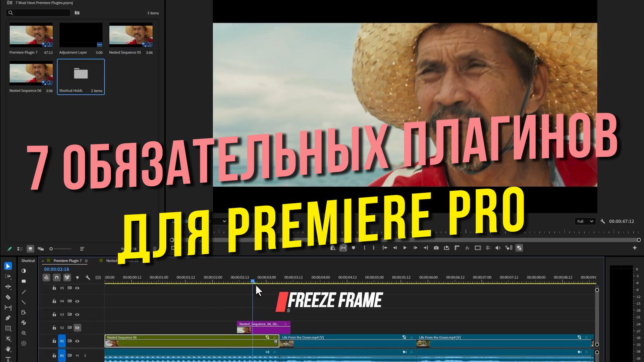Screen dimensions: 644x362
Task: Click the fx global mute button
Action: tap(467, 248)
